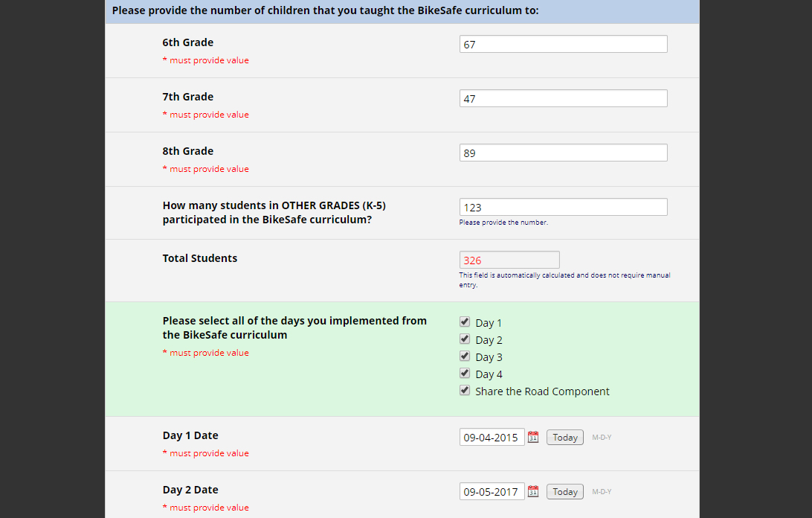Click the 'Please select all of the days' question text
Image resolution: width=812 pixels, height=518 pixels.
point(294,327)
